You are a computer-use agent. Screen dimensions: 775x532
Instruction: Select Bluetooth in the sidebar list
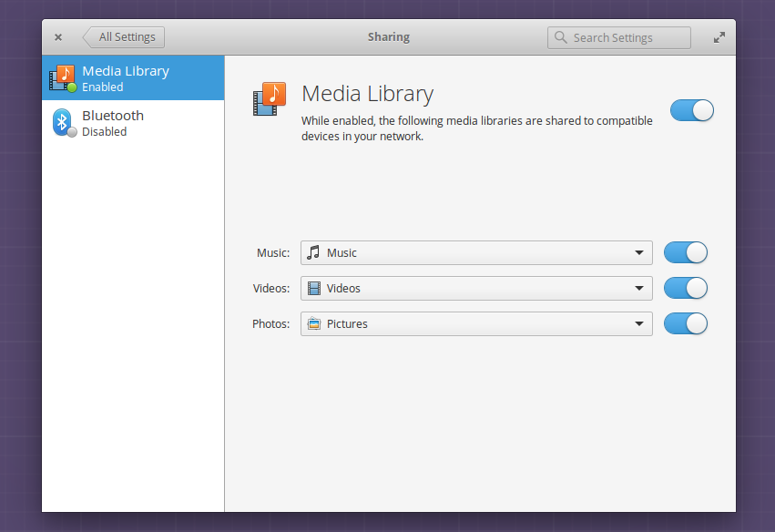[133, 123]
